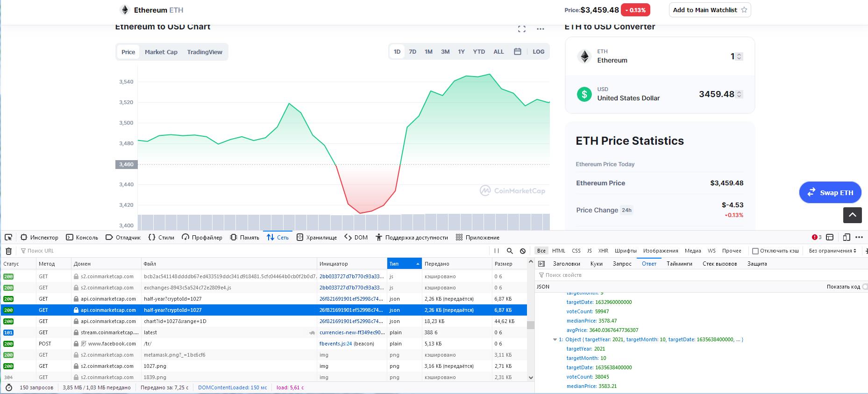
Task: Click the watchlist star icon
Action: pos(744,10)
